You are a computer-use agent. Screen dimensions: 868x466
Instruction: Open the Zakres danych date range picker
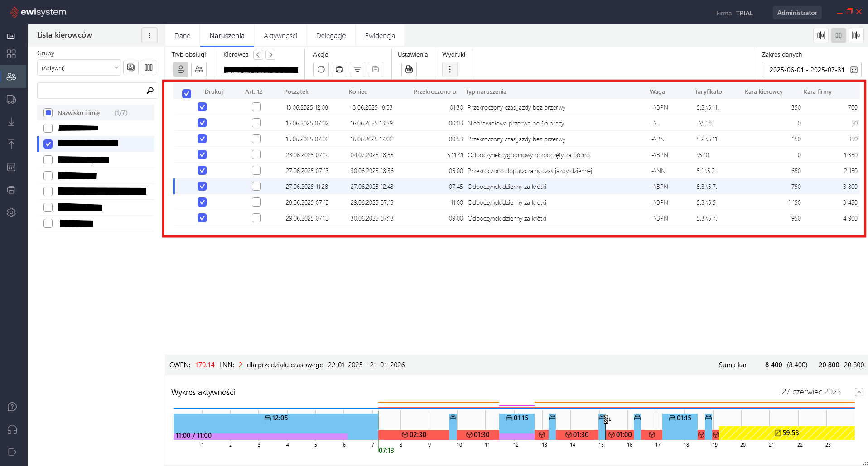click(x=854, y=70)
